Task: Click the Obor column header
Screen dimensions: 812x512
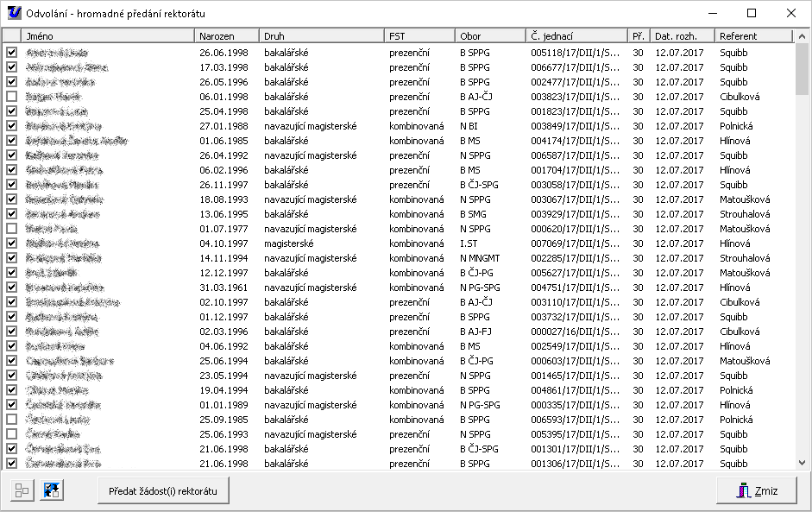Action: click(490, 36)
